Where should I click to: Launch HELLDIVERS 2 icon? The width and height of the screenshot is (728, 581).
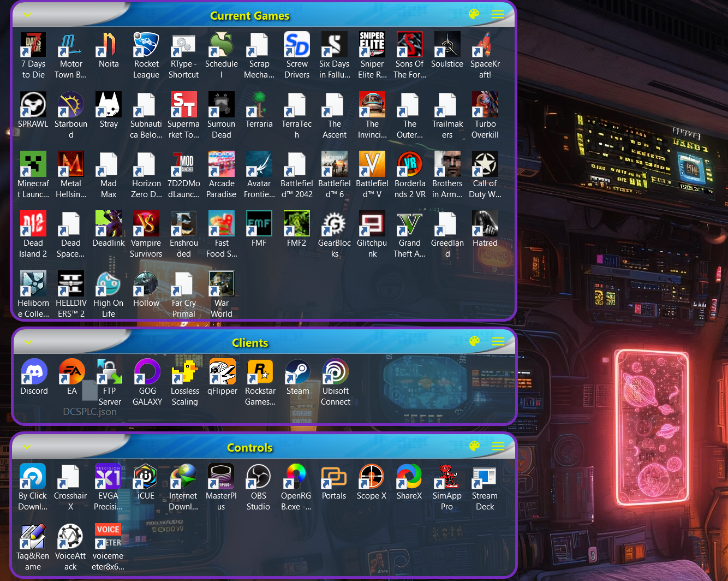tap(71, 284)
